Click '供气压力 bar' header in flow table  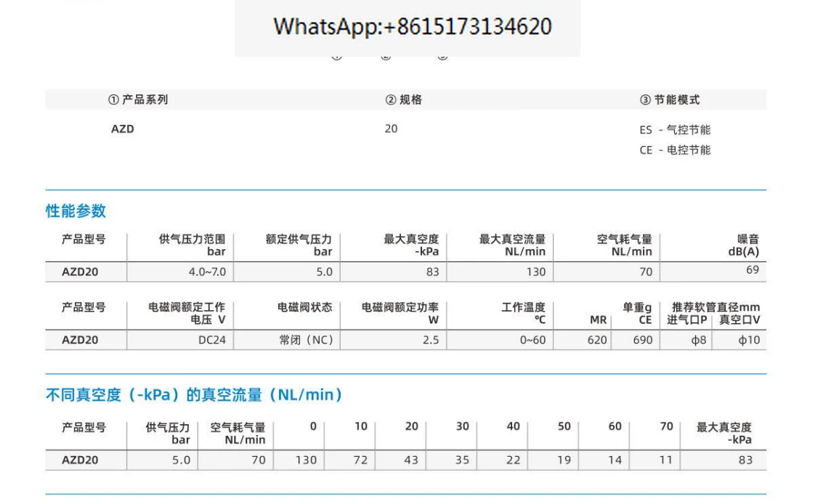[x=167, y=434]
